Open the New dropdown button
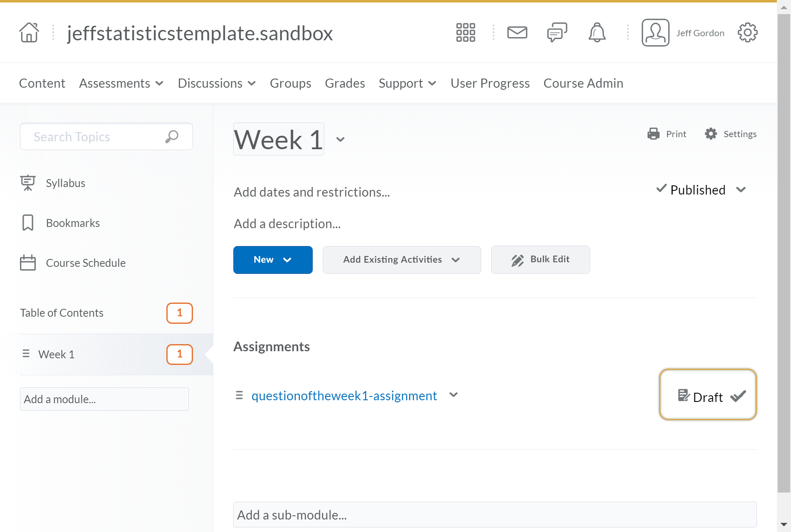The image size is (791, 532). (273, 260)
